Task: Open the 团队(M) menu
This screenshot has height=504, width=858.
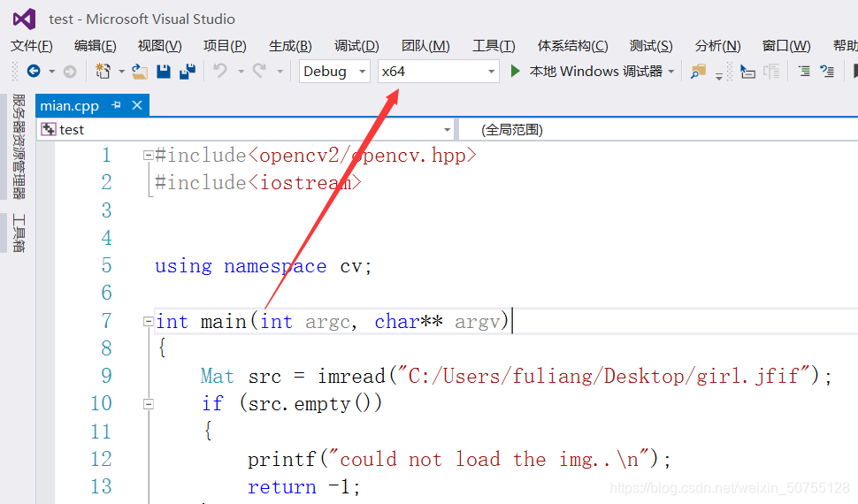Action: click(x=425, y=45)
